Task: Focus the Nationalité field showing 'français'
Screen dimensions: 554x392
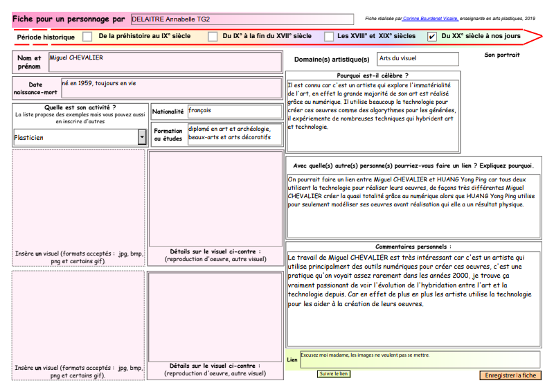Action: click(x=234, y=112)
